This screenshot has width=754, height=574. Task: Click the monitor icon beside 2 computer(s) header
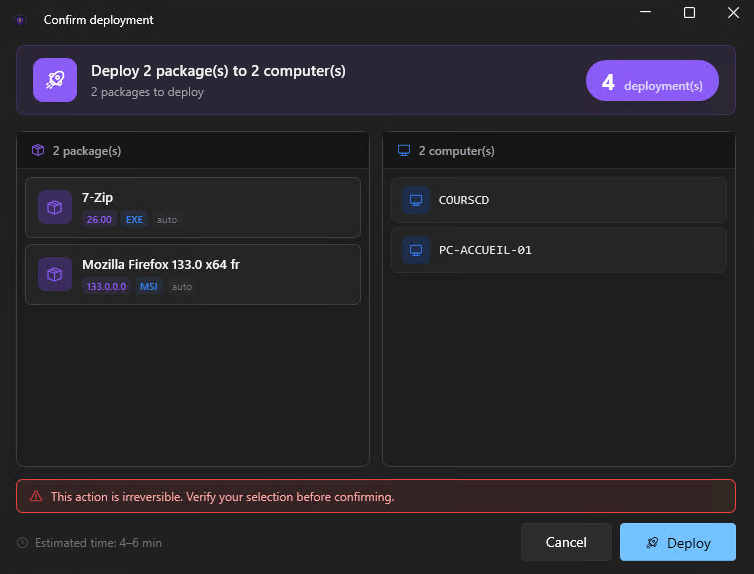(404, 151)
